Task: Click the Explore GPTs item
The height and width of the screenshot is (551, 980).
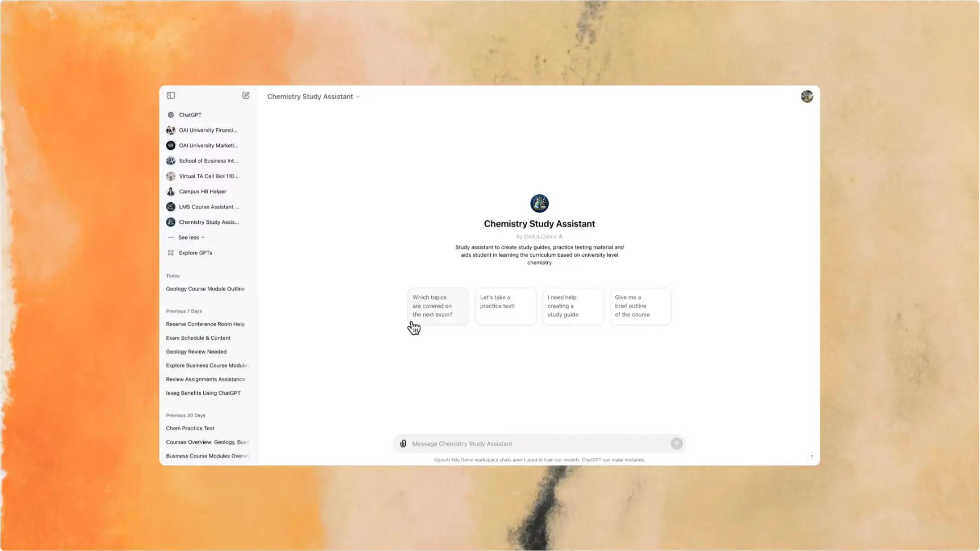Action: pos(195,253)
